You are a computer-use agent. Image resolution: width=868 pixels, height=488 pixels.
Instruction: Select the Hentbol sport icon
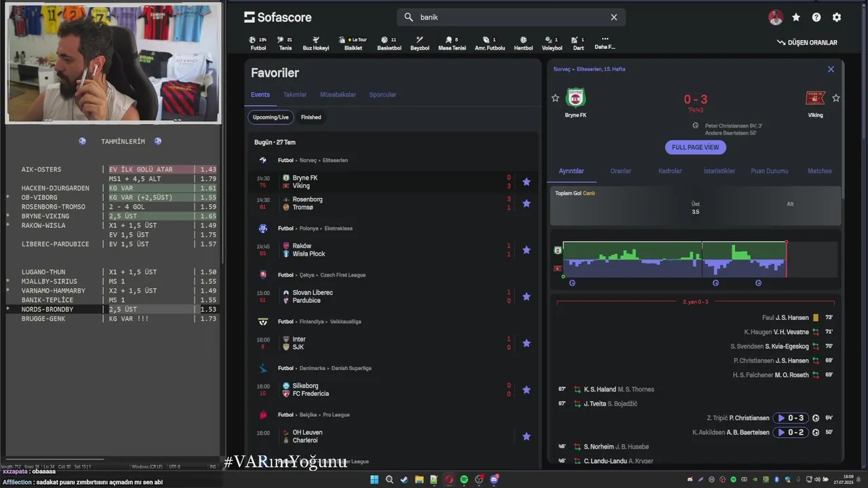[x=524, y=43]
